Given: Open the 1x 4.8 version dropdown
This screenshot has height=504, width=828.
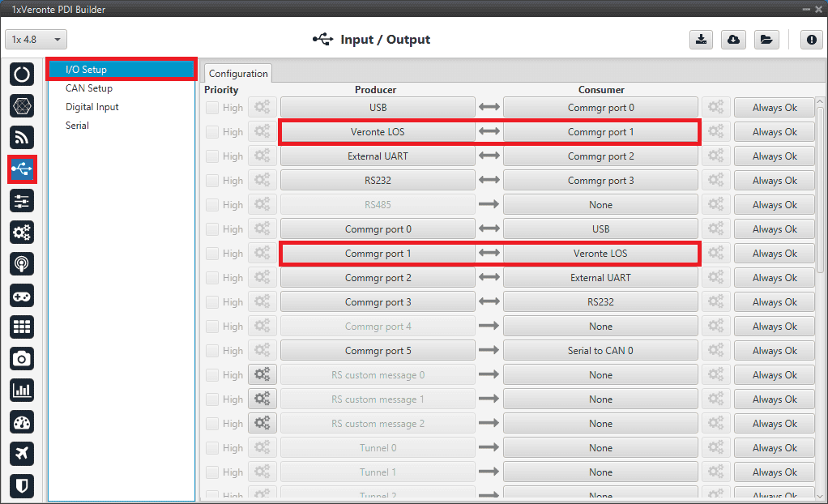Looking at the screenshot, I should [x=36, y=40].
